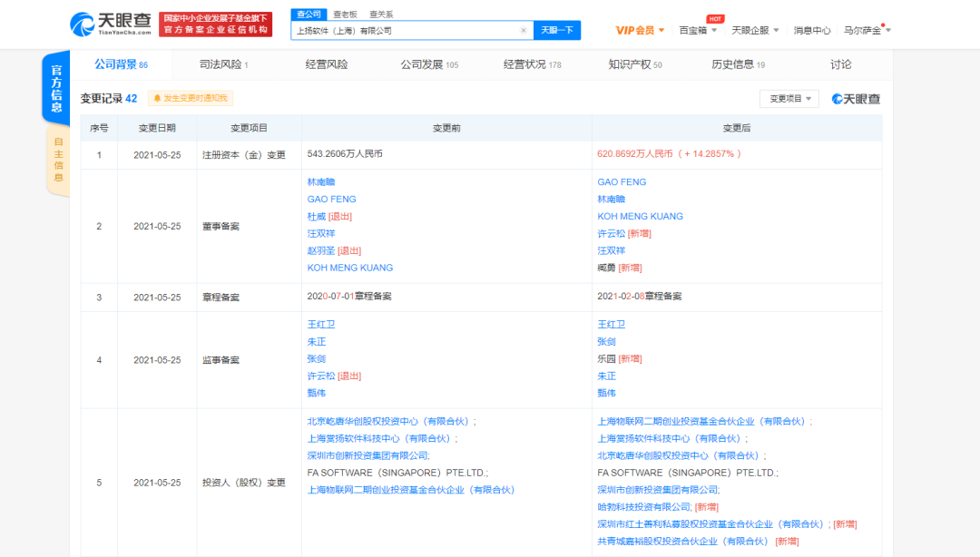Select the 2020-07-01章程备案 cell
The image size is (980, 557).
(x=349, y=297)
